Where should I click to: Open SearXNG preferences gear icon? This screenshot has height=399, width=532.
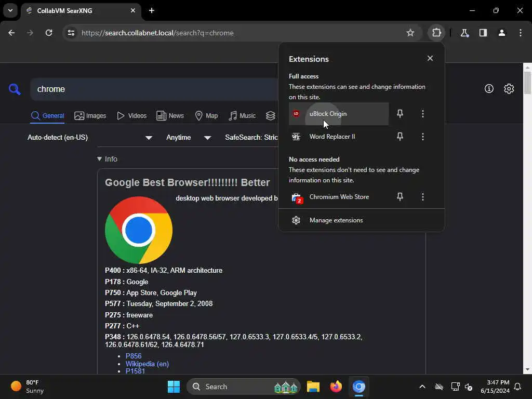click(509, 89)
